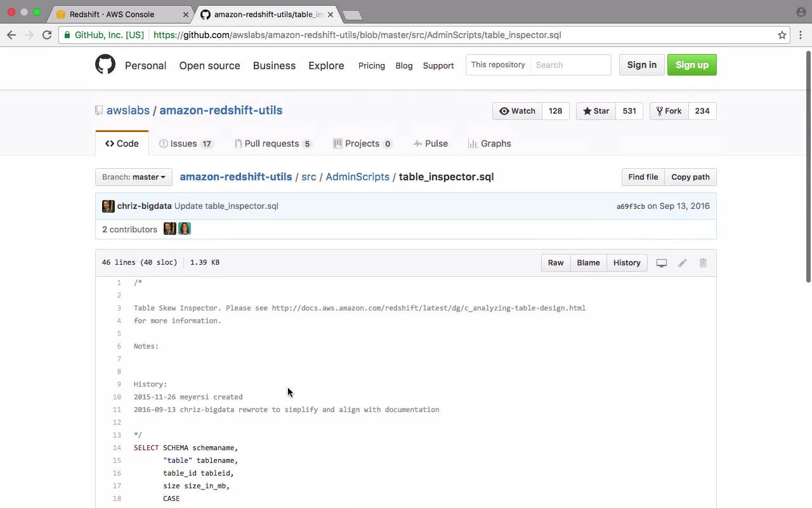The height and width of the screenshot is (508, 812).
Task: Open file in GitHub Desktop icon
Action: click(662, 263)
